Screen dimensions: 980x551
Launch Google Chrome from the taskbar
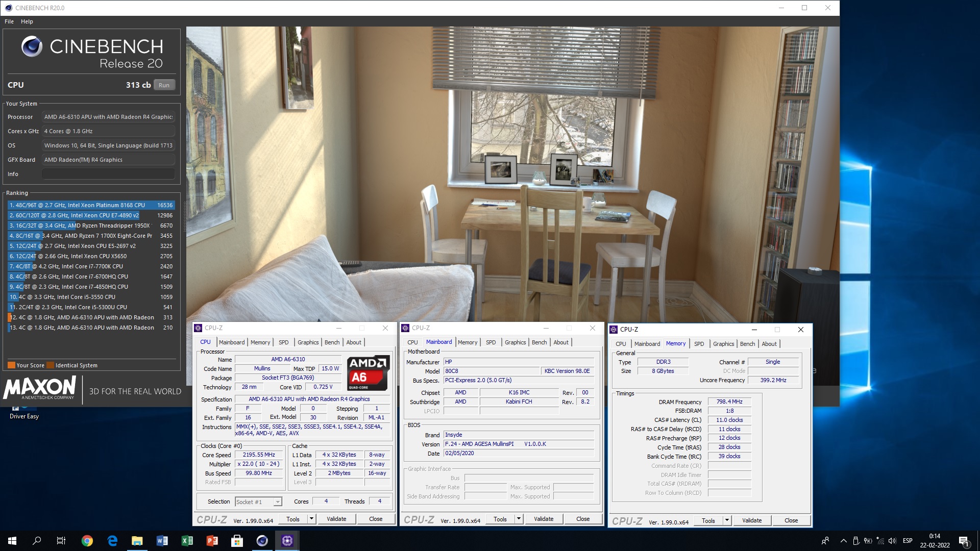point(87,541)
